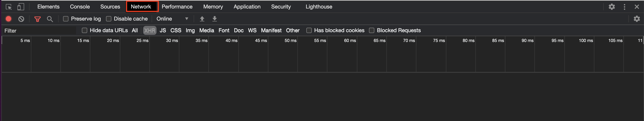This screenshot has width=644, height=121.
Task: Open the DevTools settings gear
Action: 612,7
